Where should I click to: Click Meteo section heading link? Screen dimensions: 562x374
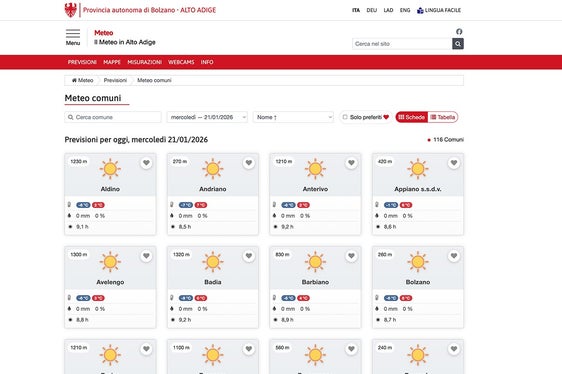point(104,33)
